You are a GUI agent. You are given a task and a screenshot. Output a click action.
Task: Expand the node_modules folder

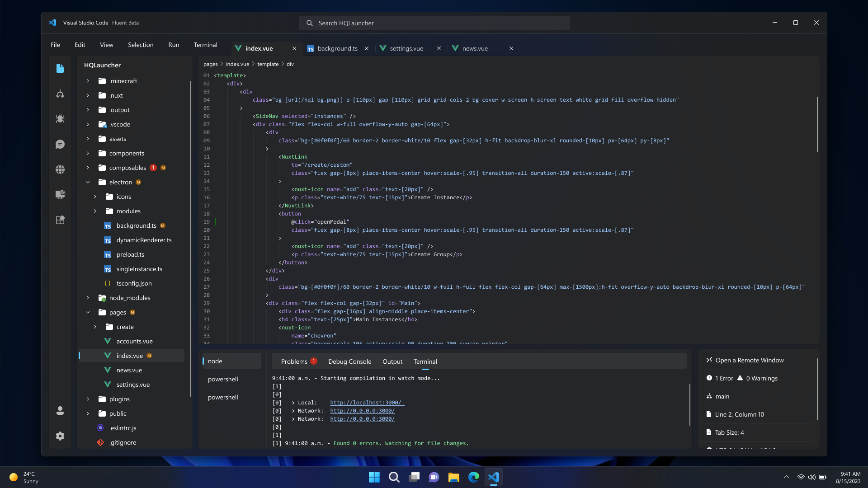point(88,298)
